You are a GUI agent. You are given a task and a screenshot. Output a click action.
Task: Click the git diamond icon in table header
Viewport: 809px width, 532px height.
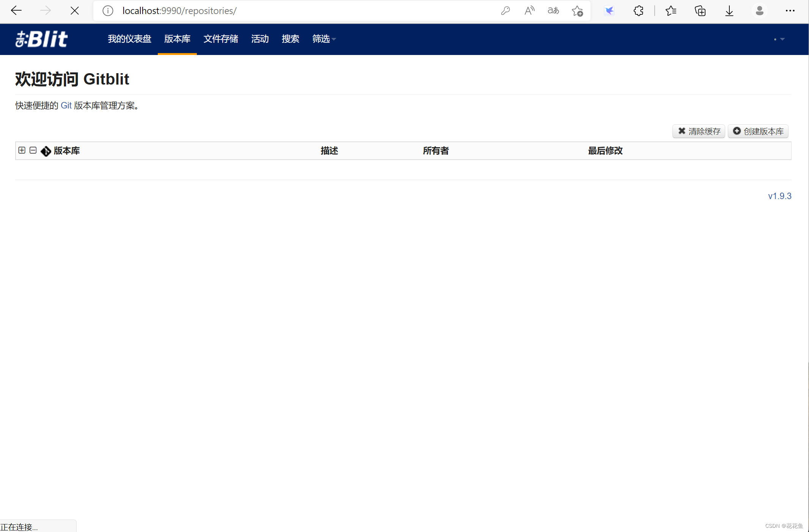tap(46, 151)
